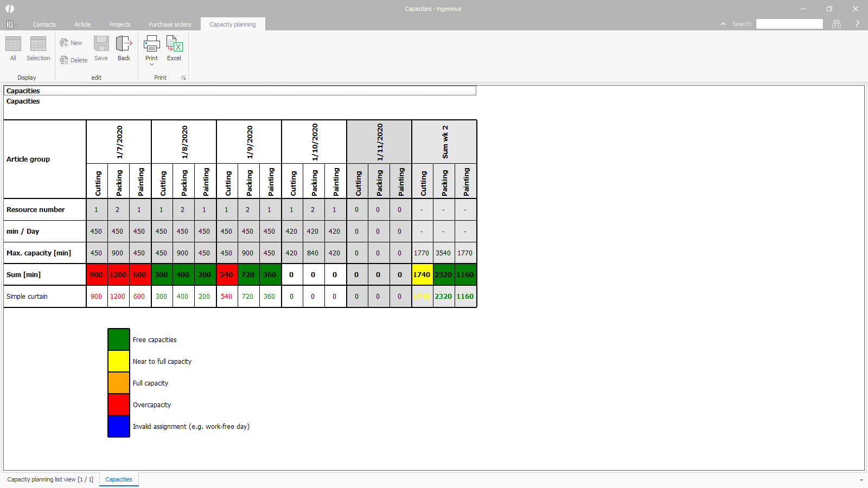Viewport: 868px width, 488px height.
Task: Print the capacities report
Action: point(151,44)
